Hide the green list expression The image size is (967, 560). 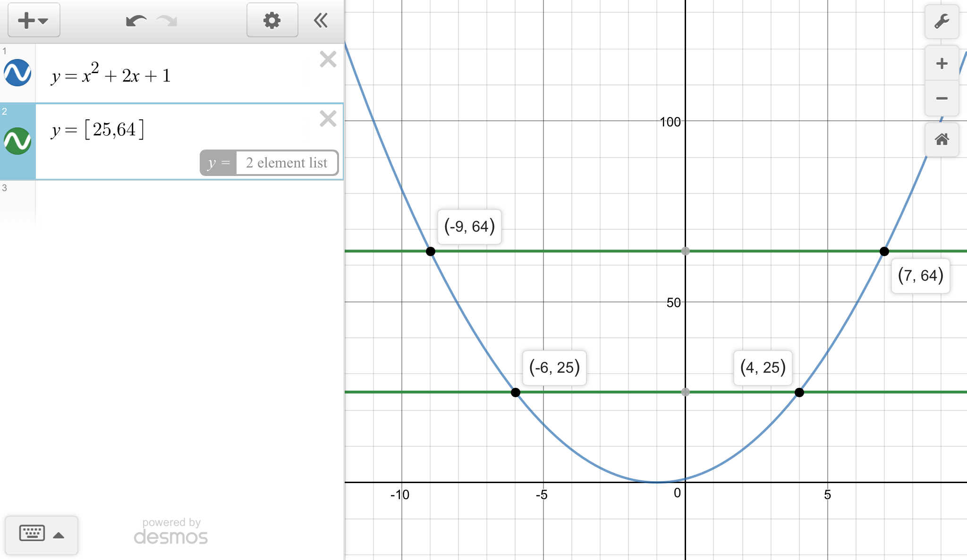(x=17, y=141)
